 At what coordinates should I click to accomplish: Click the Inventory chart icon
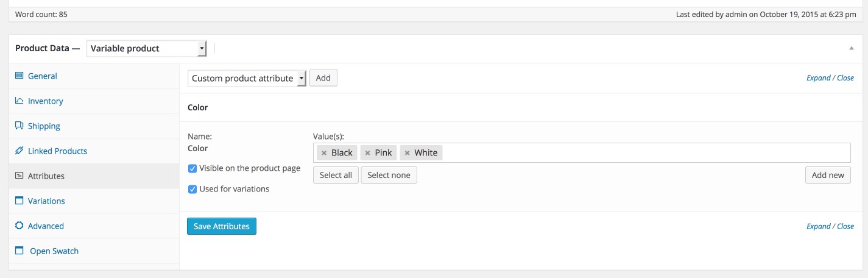pyautogui.click(x=19, y=101)
